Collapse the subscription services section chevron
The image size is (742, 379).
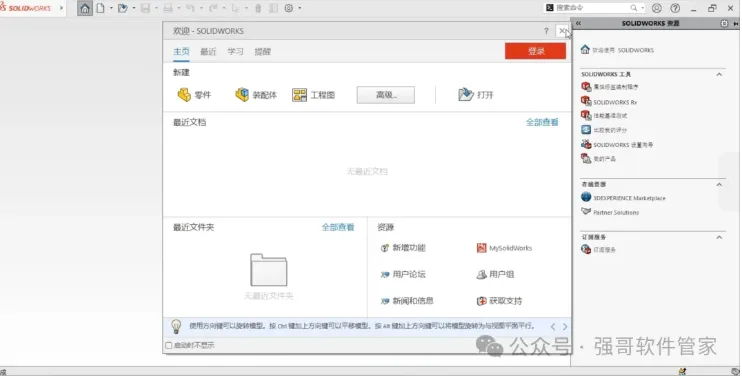tap(719, 237)
